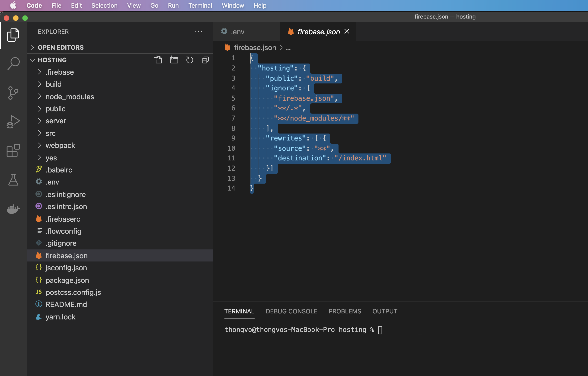The image size is (588, 376).
Task: Open the View menu
Action: [x=134, y=5]
